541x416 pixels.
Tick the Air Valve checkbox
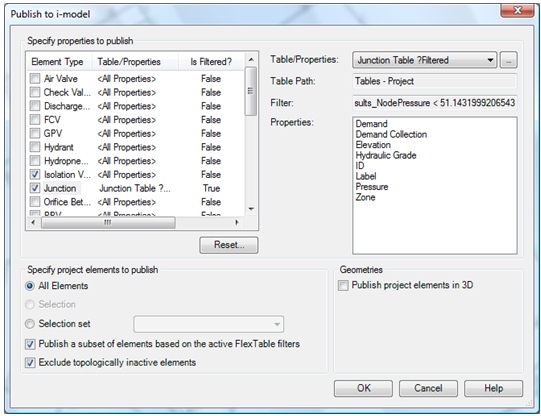coord(35,79)
